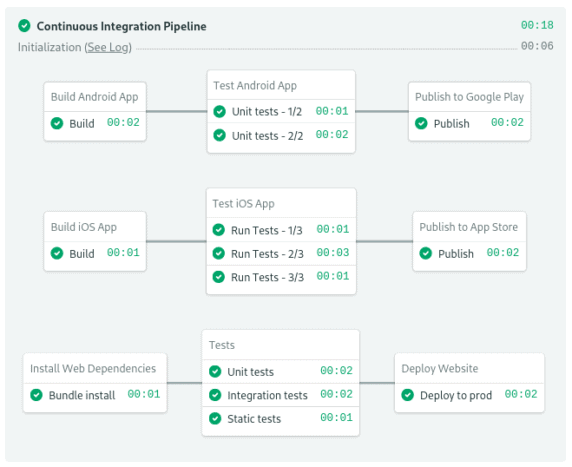Image resolution: width=572 pixels, height=467 pixels.
Task: Open the Run Tests - 3/3 job
Action: tap(281, 277)
